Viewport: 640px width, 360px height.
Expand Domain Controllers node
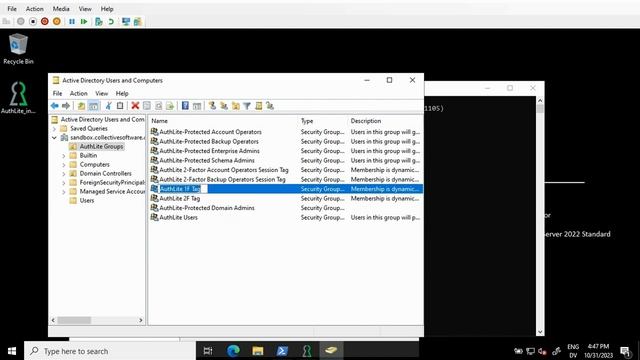64,173
